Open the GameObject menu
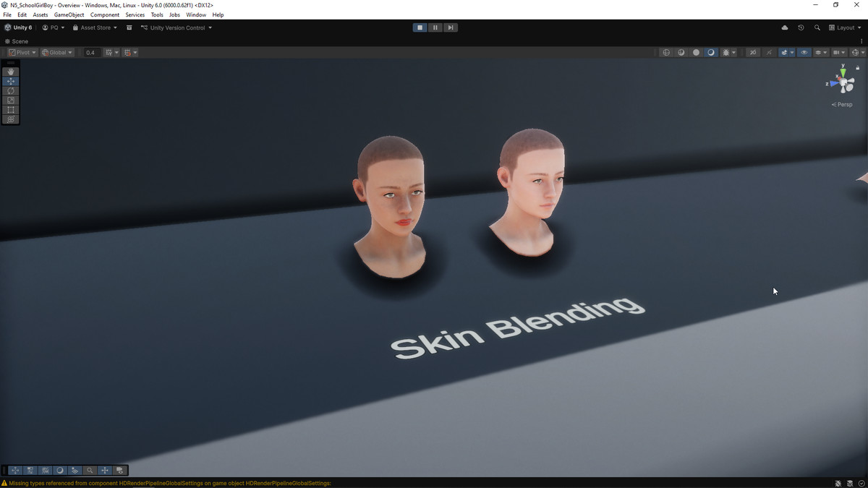 [x=69, y=14]
